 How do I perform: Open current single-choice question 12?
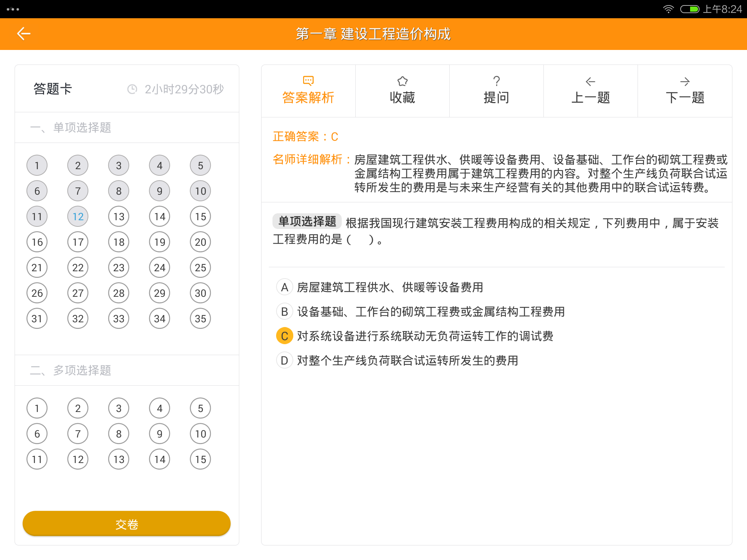click(78, 217)
